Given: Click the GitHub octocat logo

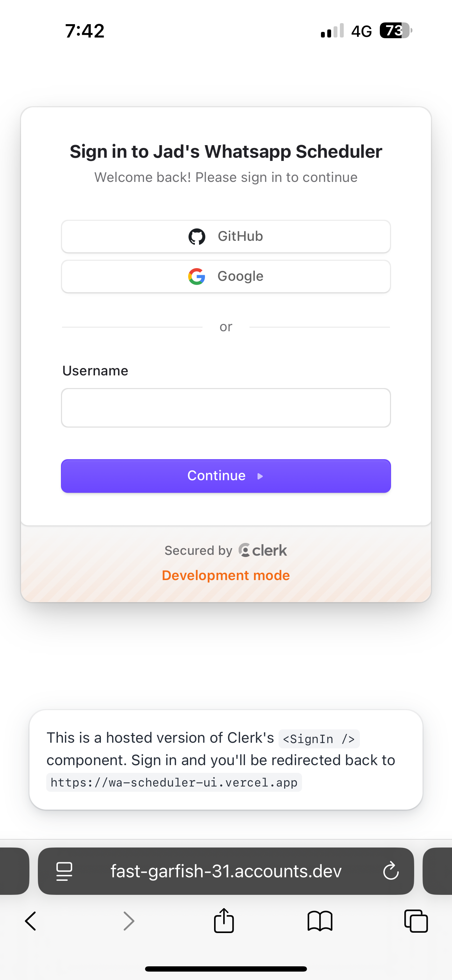Looking at the screenshot, I should click(197, 237).
